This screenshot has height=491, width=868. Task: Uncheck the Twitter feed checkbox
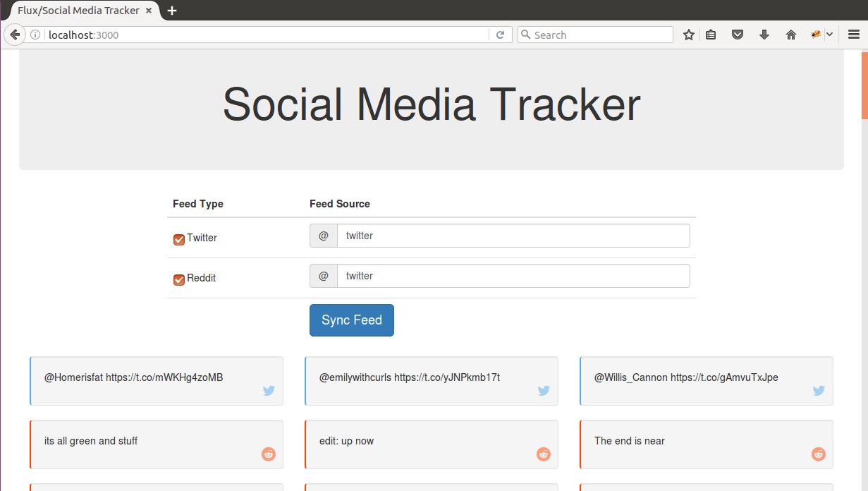[179, 240]
